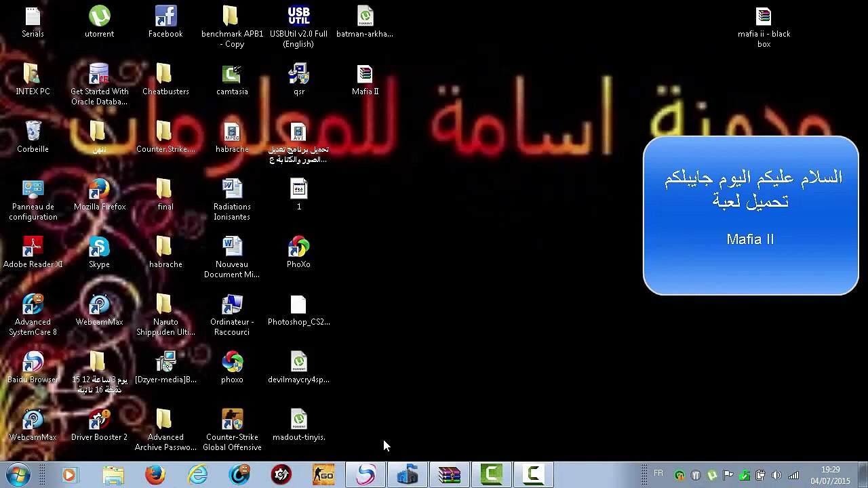
Task: Open the Naruto Shippuden Ulti folder
Action: click(165, 315)
